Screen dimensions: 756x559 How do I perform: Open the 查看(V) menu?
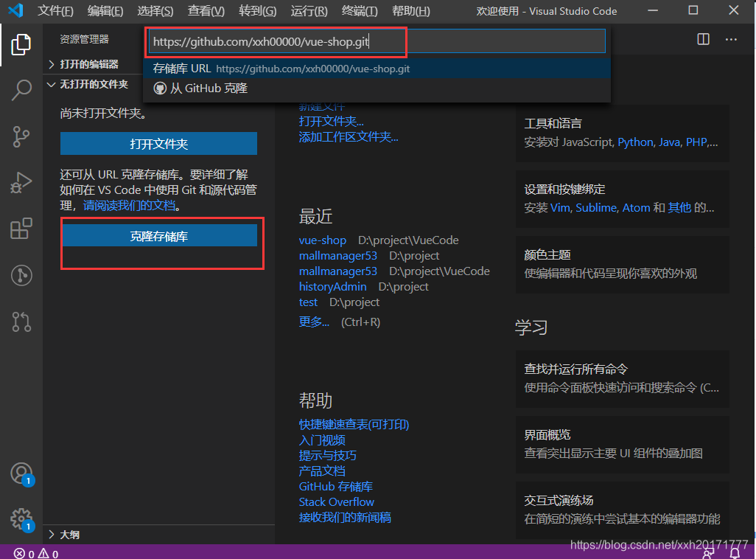pyautogui.click(x=206, y=11)
